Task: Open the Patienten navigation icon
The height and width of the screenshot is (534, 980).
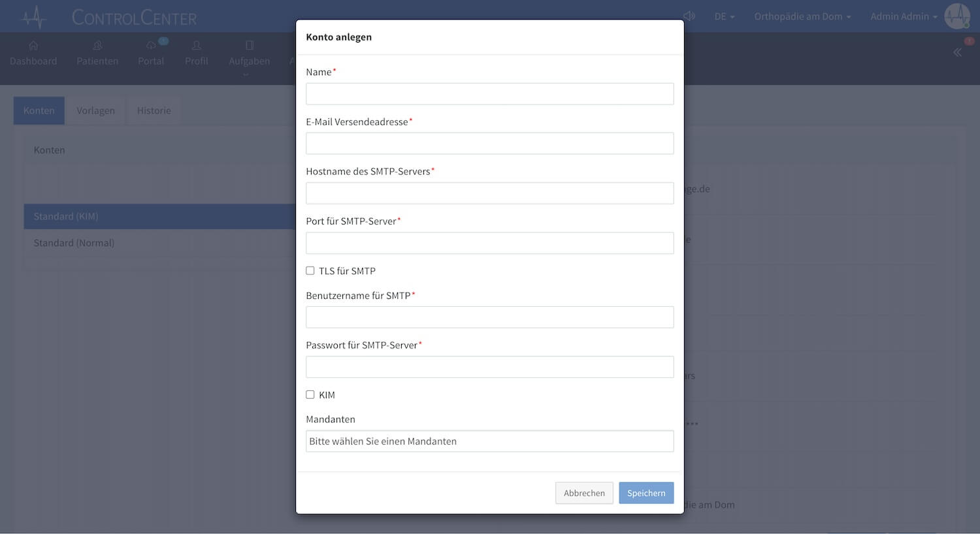Action: (x=97, y=46)
